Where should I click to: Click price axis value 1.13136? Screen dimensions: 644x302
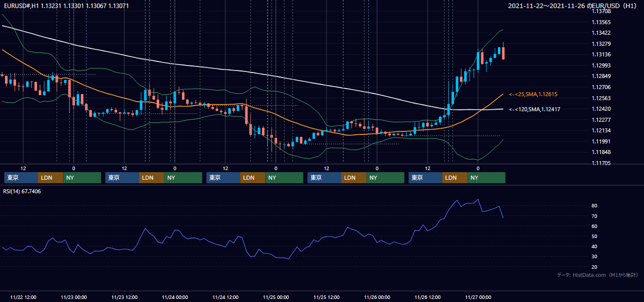602,54
